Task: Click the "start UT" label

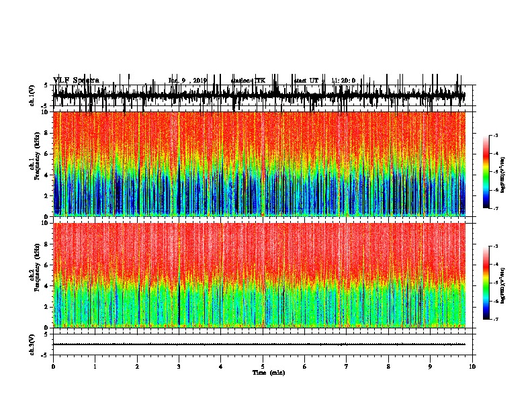Action: [307, 81]
